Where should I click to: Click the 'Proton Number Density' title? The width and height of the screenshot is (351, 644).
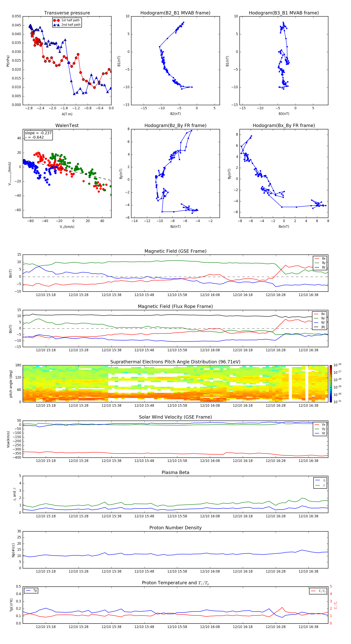(175, 528)
